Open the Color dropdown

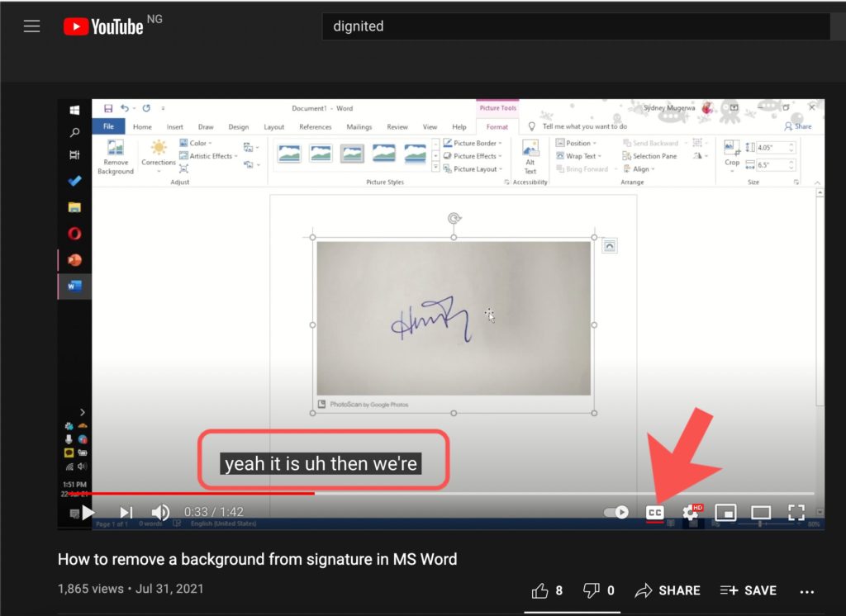[x=196, y=143]
